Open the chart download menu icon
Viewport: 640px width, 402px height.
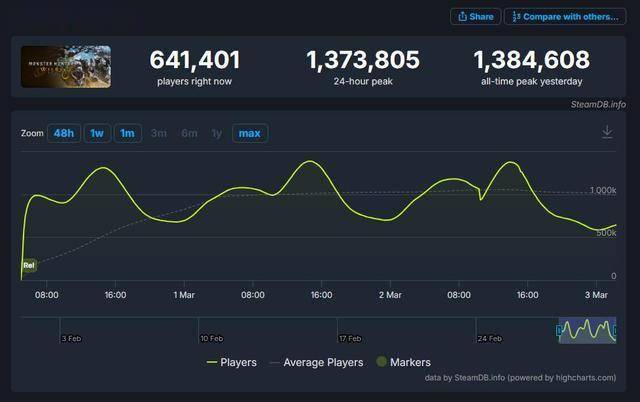pos(607,132)
